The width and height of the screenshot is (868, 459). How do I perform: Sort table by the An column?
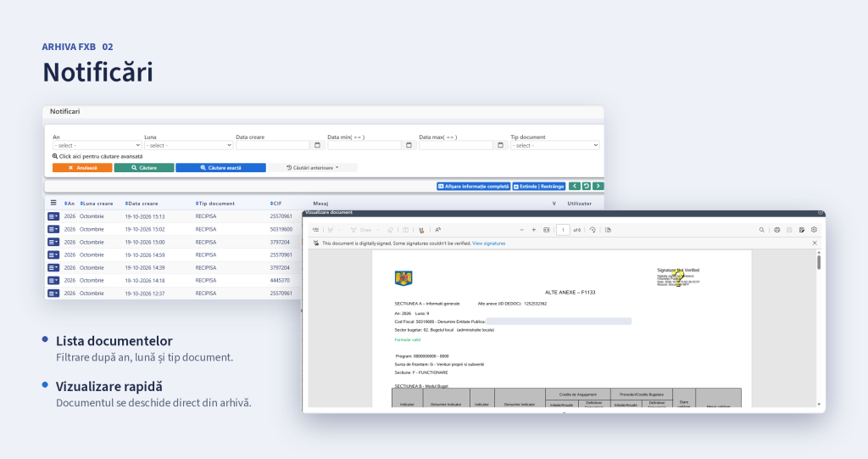coord(70,204)
